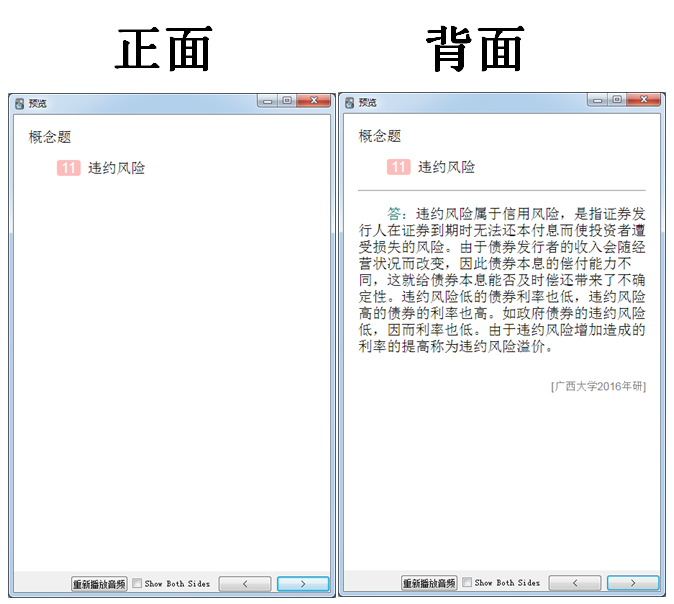Minimize the right preview window
Image resolution: width=674 pixels, height=604 pixels.
tap(597, 100)
